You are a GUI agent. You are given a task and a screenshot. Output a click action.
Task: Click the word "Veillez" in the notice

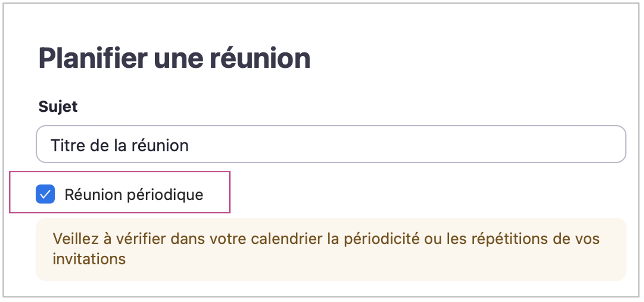(x=76, y=239)
